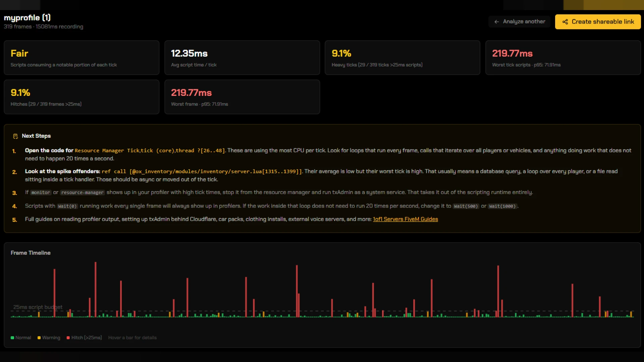Open the 1of1 Servers FiveM Guides link
Viewport: 644px width, 362px height.
[405, 219]
